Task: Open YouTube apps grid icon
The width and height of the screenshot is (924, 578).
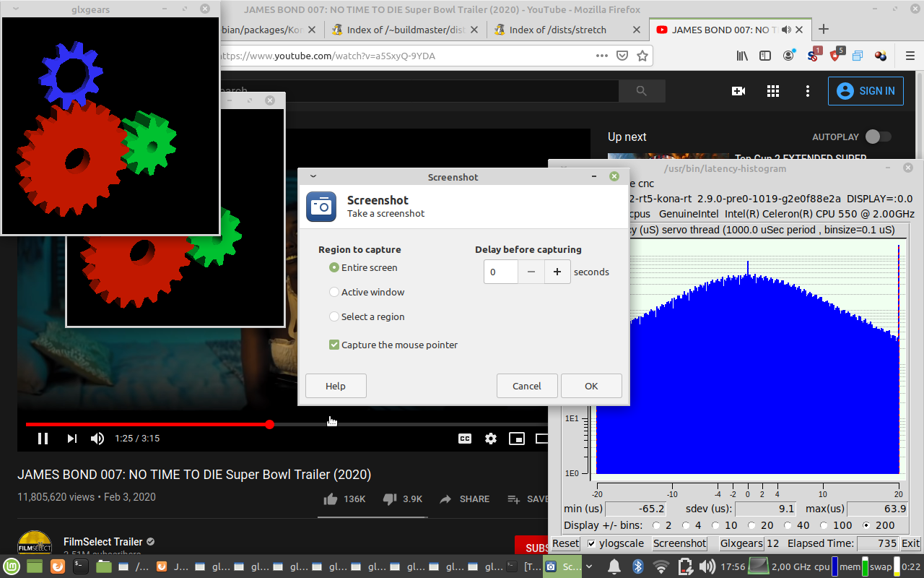Action: [773, 91]
